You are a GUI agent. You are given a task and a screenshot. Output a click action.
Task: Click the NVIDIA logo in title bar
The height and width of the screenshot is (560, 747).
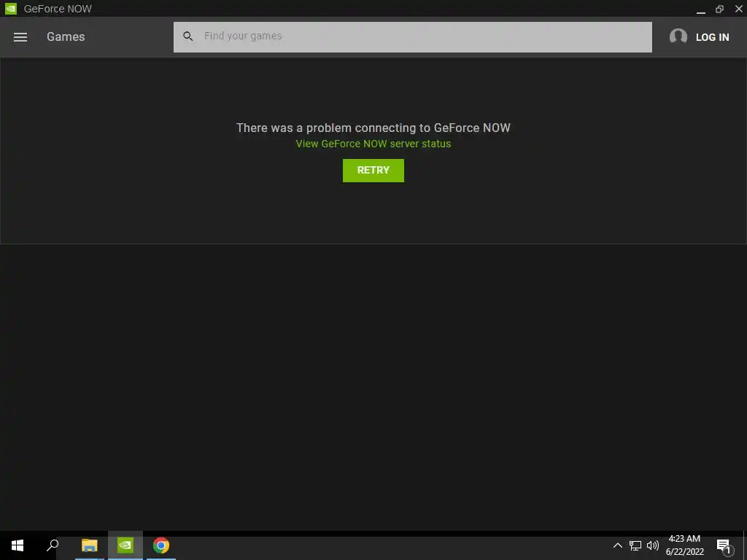10,9
